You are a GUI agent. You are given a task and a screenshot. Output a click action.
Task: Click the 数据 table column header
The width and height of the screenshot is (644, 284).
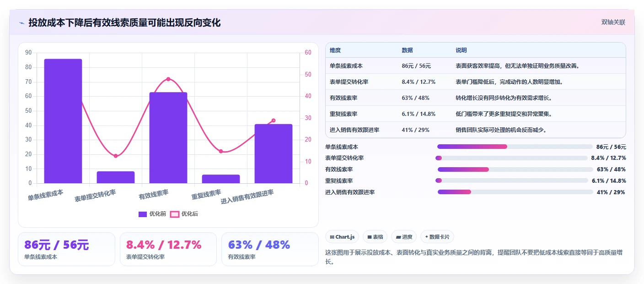pyautogui.click(x=407, y=50)
